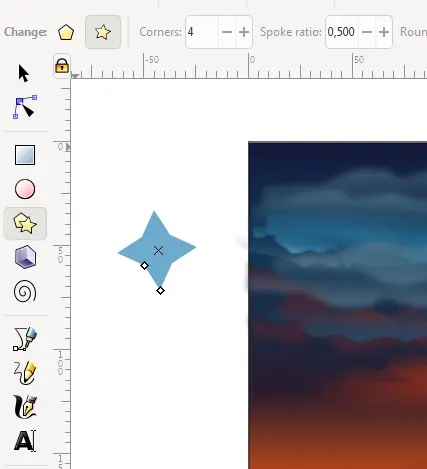Select the Spiral tool

point(25,291)
